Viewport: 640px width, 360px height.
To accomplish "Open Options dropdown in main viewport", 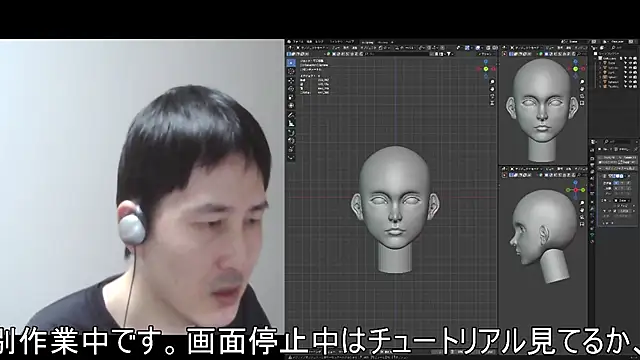I will 486,53.
